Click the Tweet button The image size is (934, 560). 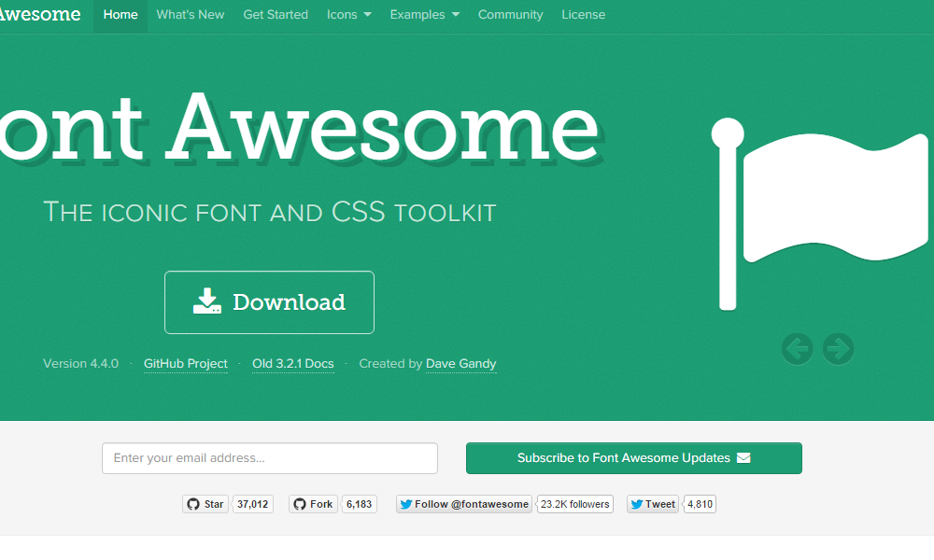(x=653, y=504)
